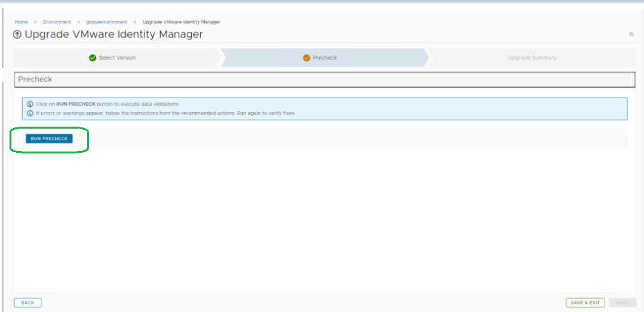Collapse the header using the double-chevron icon
The image size is (644, 312).
tap(631, 34)
